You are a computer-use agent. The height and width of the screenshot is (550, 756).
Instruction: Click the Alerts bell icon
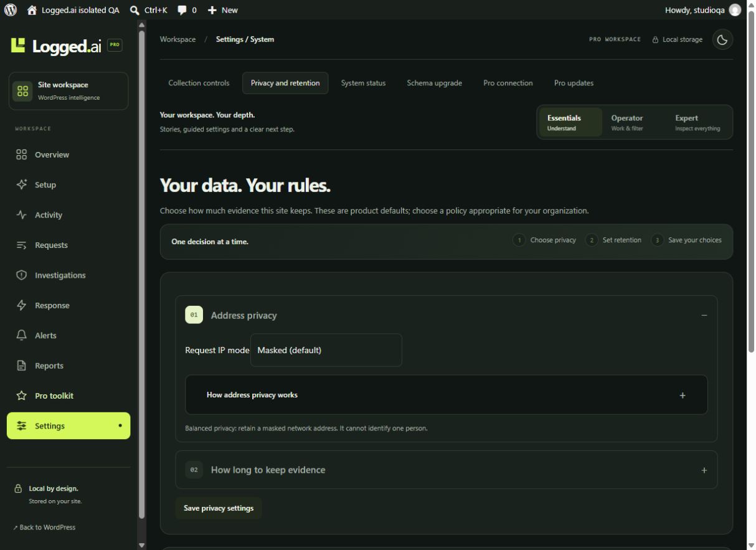point(22,335)
